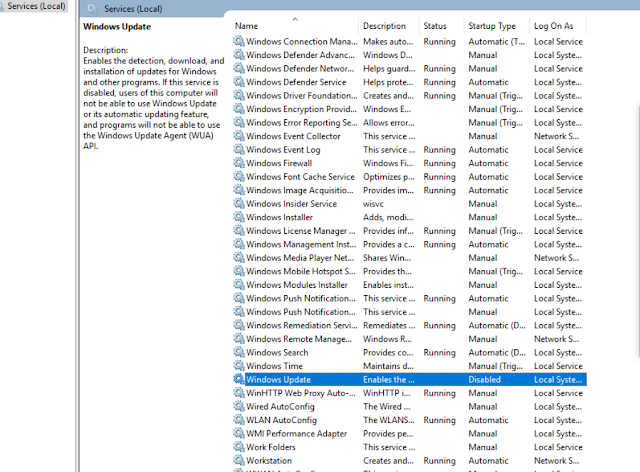This screenshot has width=640, height=472.
Task: Select the Windows Remote Management service name
Action: [299, 339]
